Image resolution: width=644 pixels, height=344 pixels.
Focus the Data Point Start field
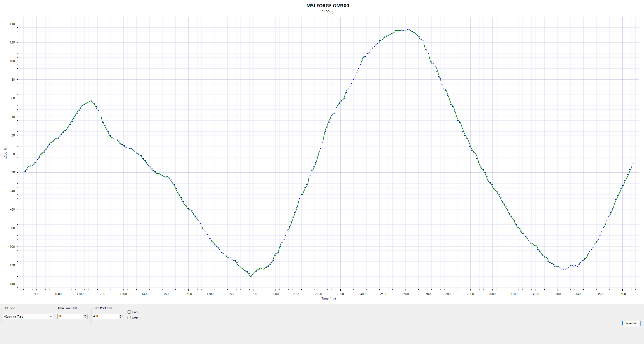[x=70, y=316]
